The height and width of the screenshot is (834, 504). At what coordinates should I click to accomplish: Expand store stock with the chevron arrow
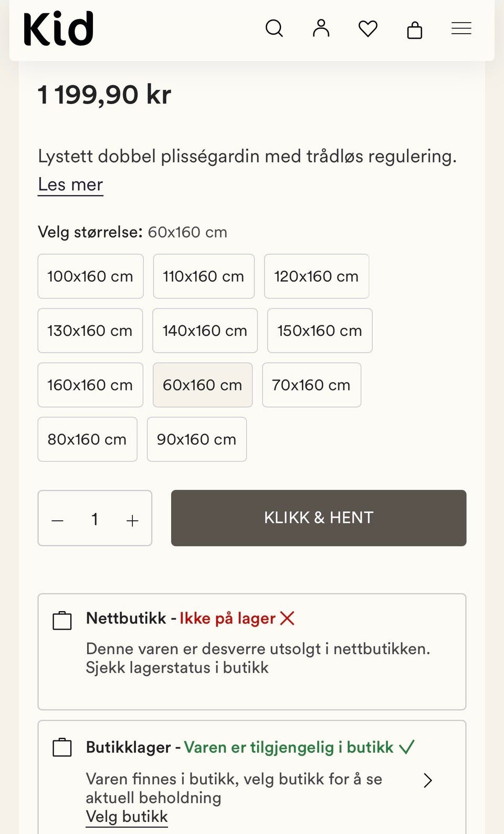(428, 780)
